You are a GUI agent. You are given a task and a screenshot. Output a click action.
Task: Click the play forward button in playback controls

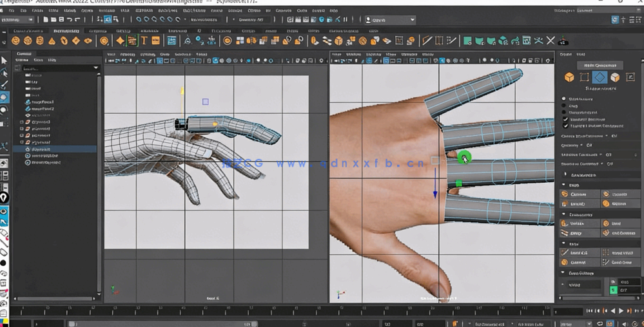click(621, 311)
